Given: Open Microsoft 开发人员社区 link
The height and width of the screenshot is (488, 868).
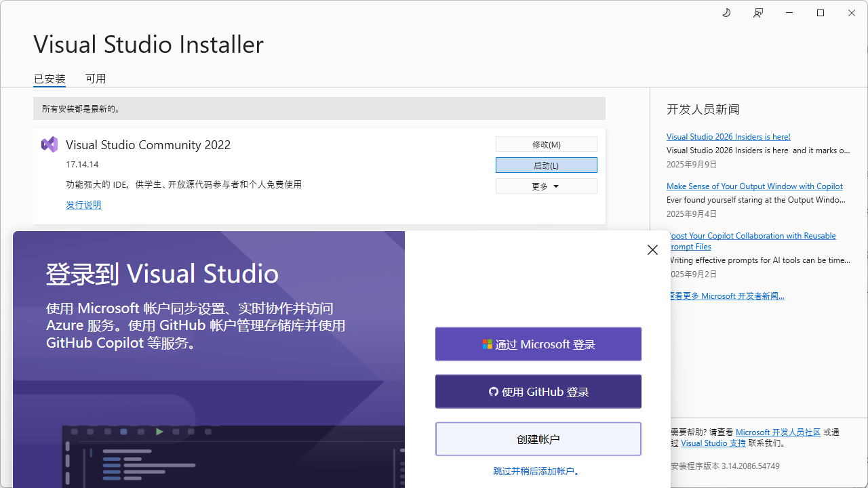Looking at the screenshot, I should (778, 432).
